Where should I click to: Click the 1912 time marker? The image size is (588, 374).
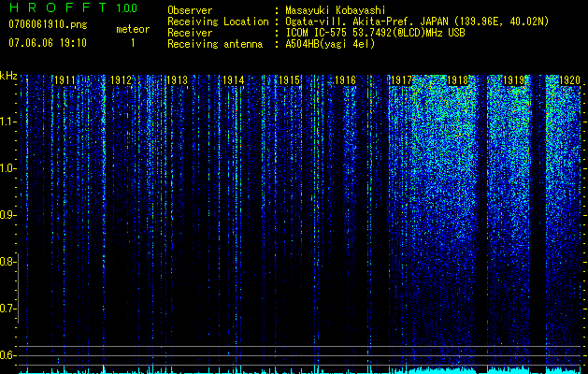pos(122,80)
